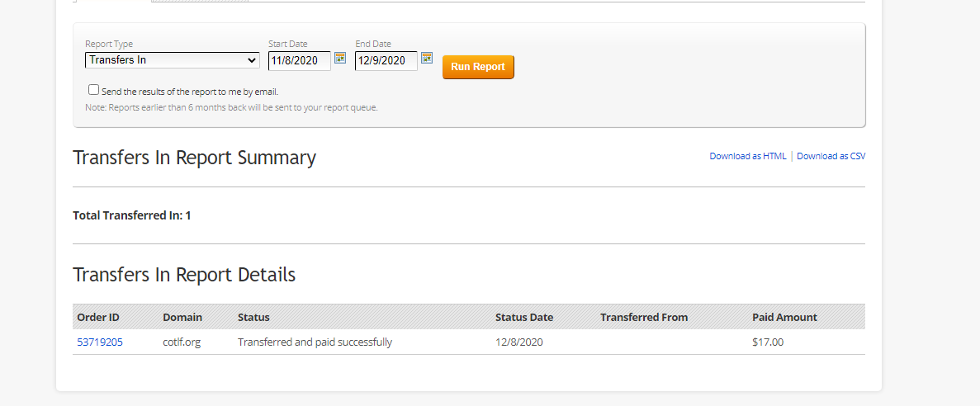Click the 'Transferred and paid successfully' status text
Viewport: 980px width, 406px height.
pyautogui.click(x=315, y=342)
